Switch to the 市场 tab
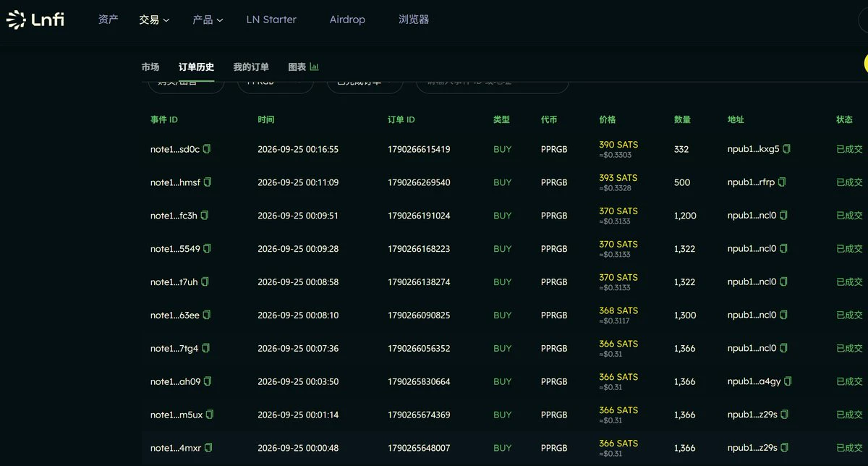The width and height of the screenshot is (868, 466). pyautogui.click(x=150, y=67)
